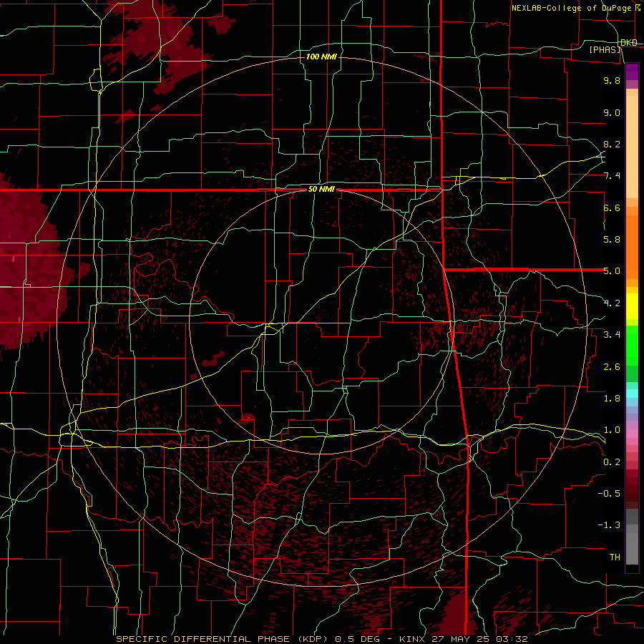Click the NEXLAB-College of DuPage credit text
The image size is (644, 644).
[571, 8]
